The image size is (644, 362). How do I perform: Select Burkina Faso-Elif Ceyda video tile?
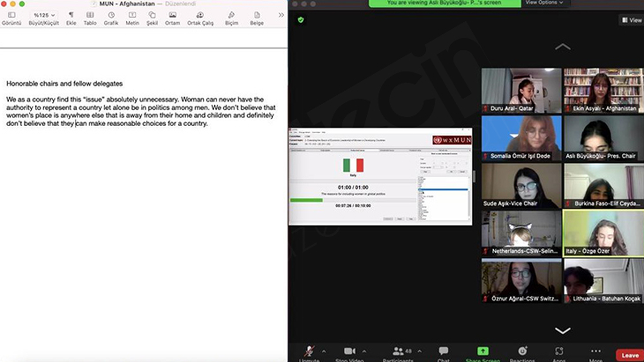coord(603,186)
